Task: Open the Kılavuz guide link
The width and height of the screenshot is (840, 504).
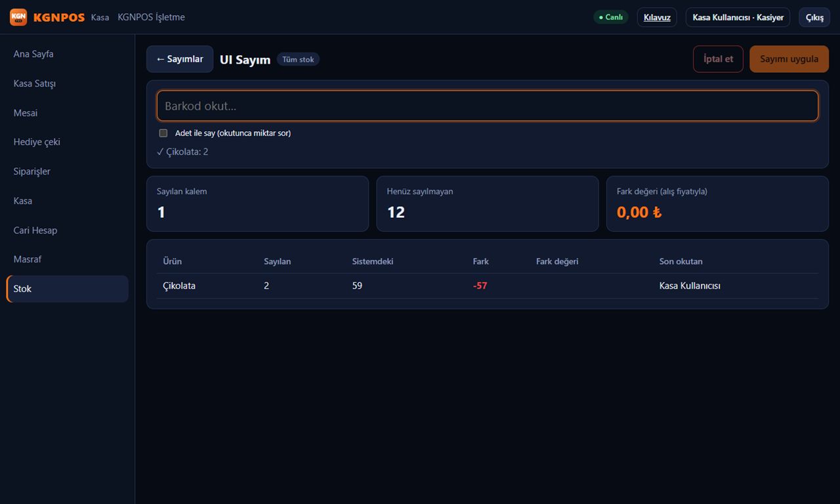Action: coord(657,17)
